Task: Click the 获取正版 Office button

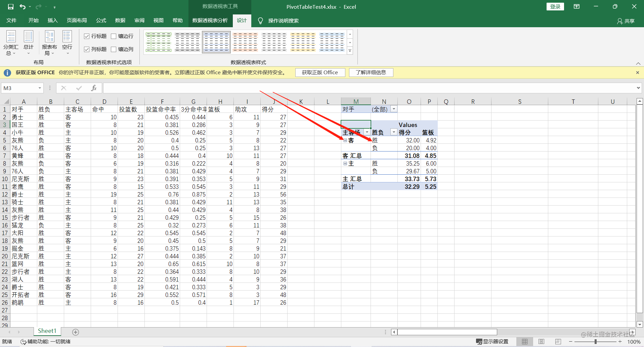Action: point(319,72)
